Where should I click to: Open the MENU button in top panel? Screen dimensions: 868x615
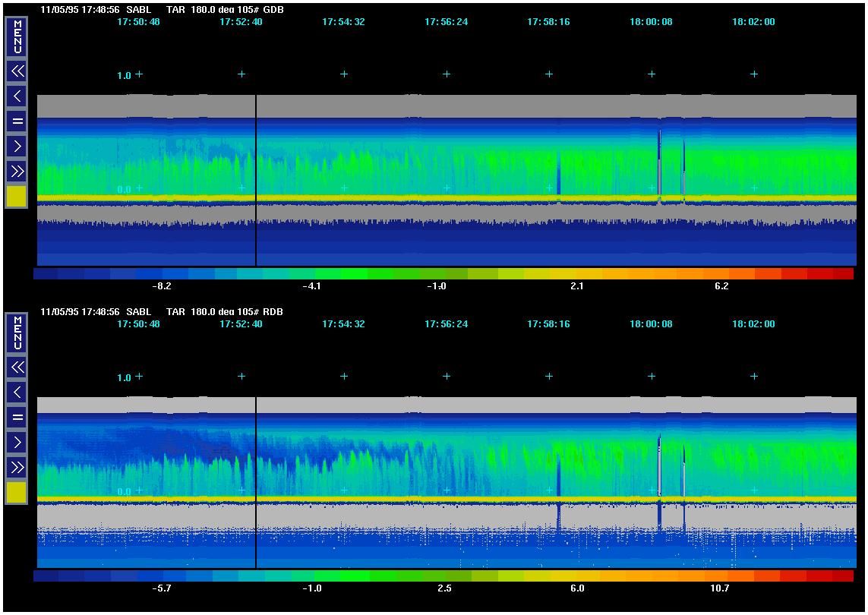[x=17, y=37]
